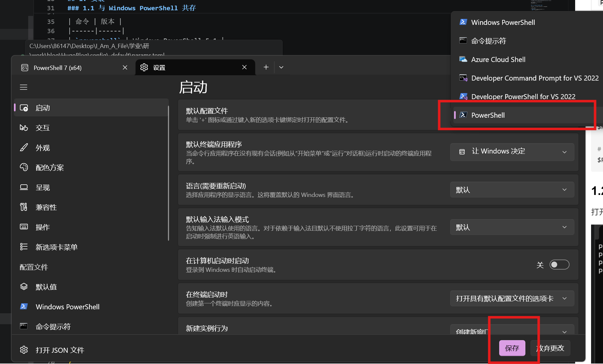603x364 pixels.
Task: Open 默认值 profile defaults page
Action: click(91, 287)
